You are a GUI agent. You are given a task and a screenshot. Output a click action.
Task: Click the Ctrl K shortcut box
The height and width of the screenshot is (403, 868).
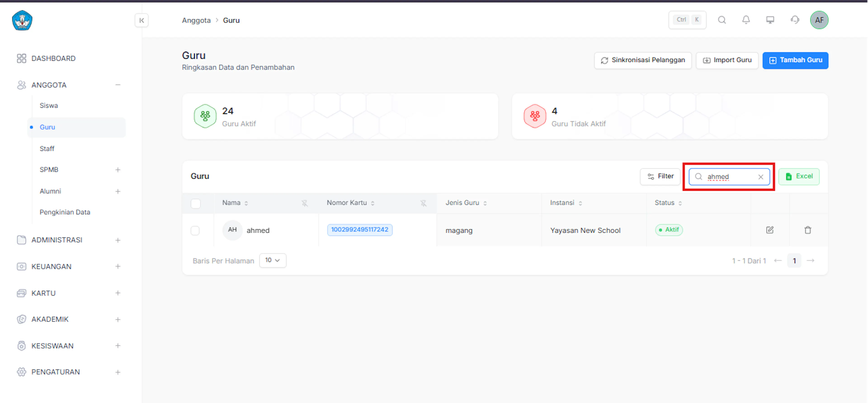pyautogui.click(x=687, y=20)
